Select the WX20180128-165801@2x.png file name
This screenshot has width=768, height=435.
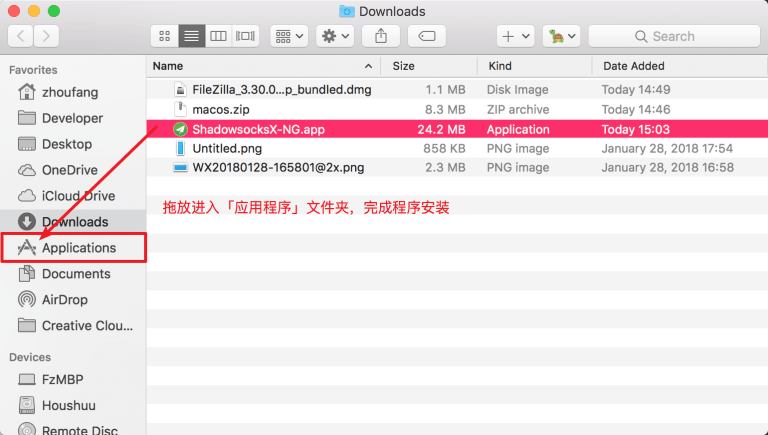pos(278,168)
